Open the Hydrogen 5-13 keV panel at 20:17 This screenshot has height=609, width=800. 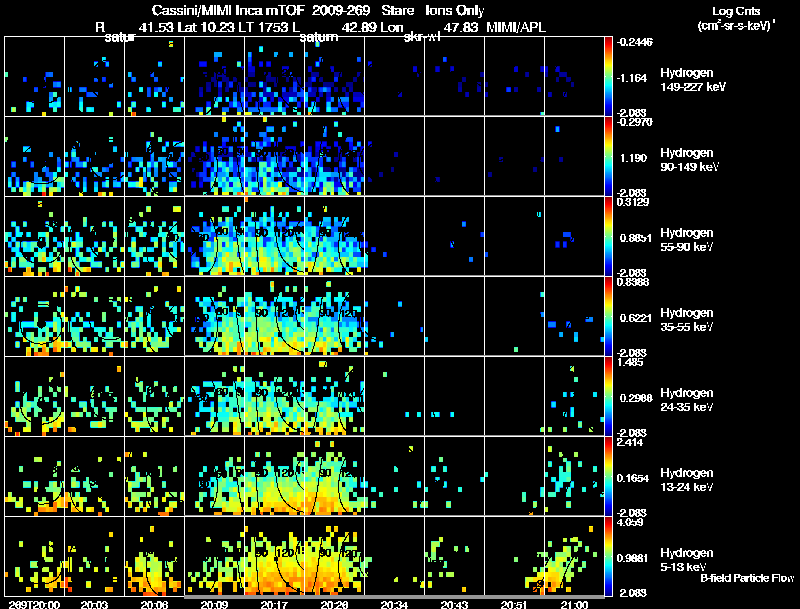[274, 556]
